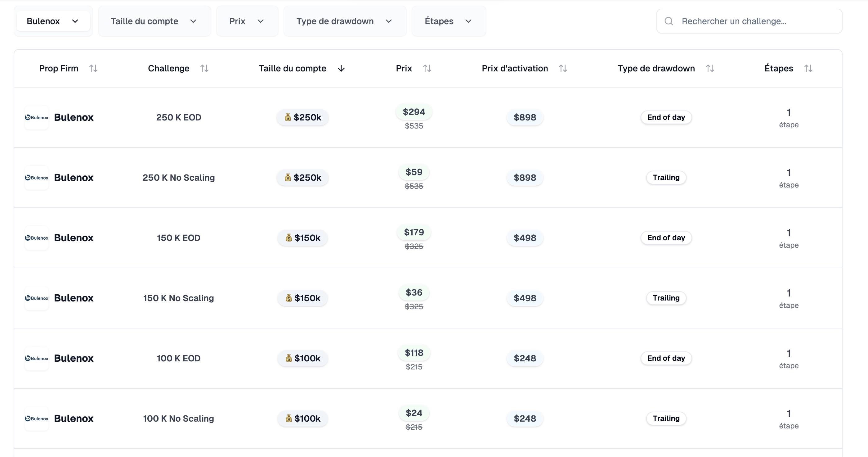Click End of day badge in 150 K EOD row
Screen dimensions: 868x457
[666, 238]
